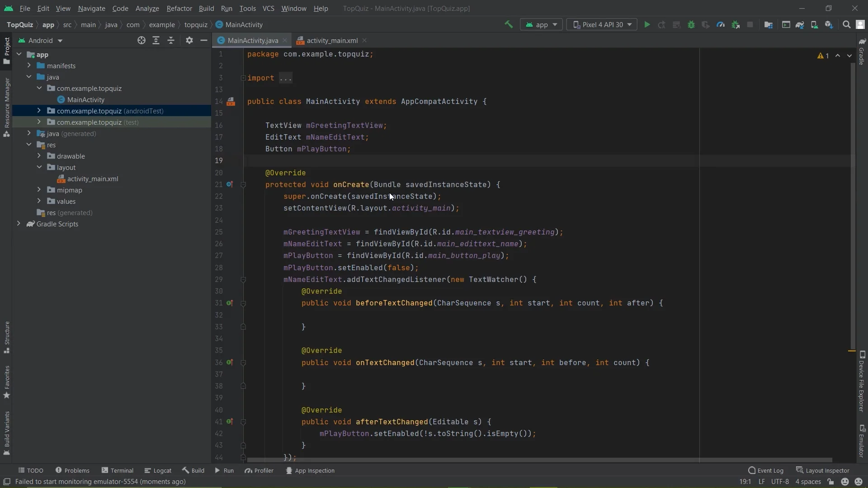Viewport: 868px width, 488px height.
Task: Toggle onCreate method fold marker
Action: click(243, 185)
